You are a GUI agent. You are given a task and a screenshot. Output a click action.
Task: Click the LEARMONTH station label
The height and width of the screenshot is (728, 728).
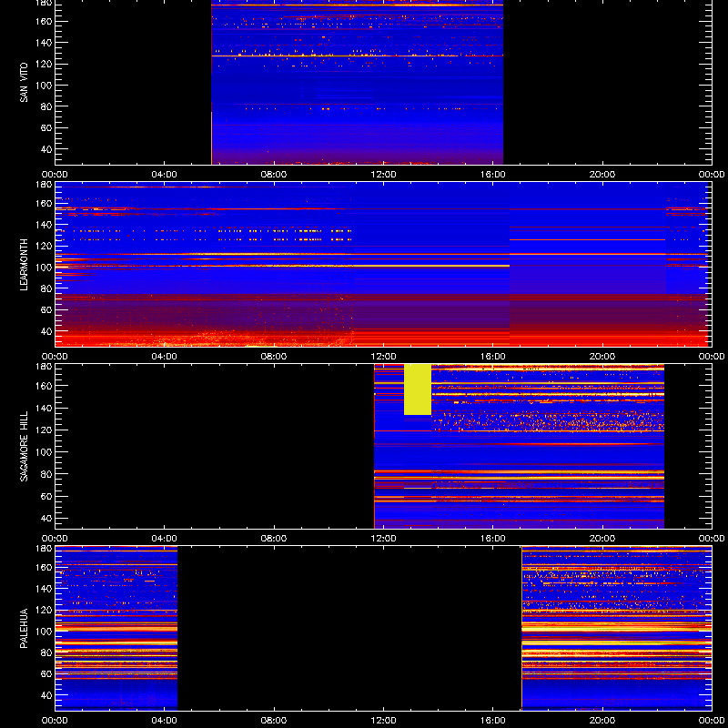[x=24, y=265]
